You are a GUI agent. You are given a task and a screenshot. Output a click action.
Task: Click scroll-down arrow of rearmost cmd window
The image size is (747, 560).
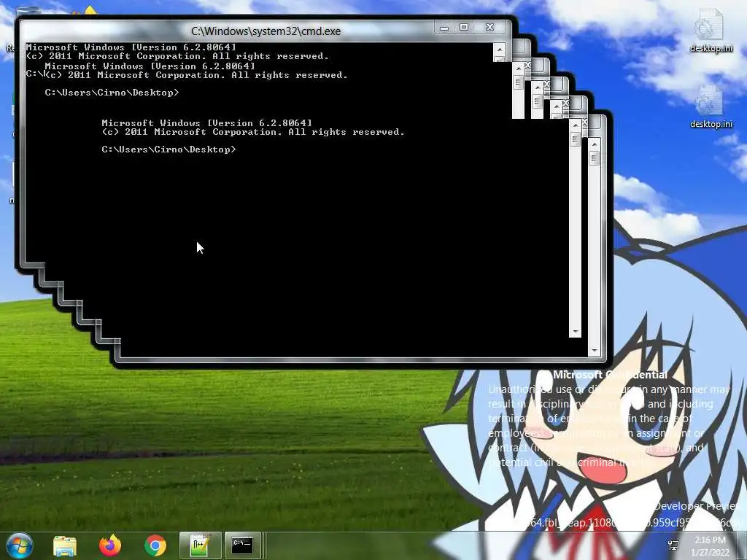point(594,351)
